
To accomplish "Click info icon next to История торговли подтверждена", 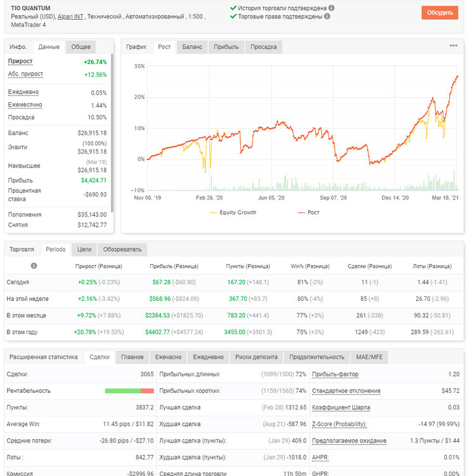I will coord(332,8).
